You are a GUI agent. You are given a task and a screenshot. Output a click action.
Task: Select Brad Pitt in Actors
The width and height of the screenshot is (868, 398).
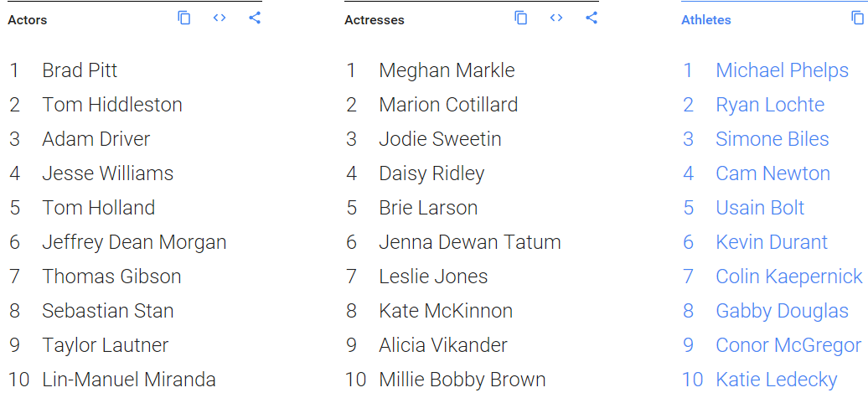[80, 70]
